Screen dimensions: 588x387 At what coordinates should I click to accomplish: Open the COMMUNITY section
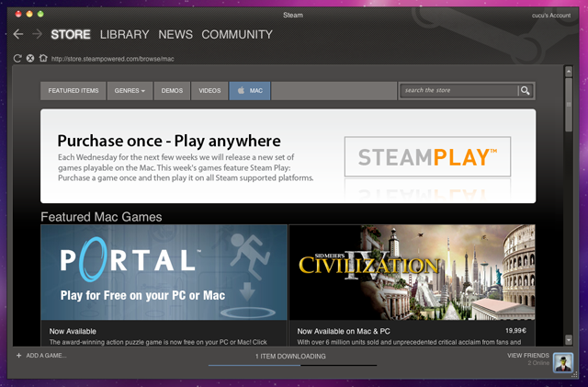point(237,35)
